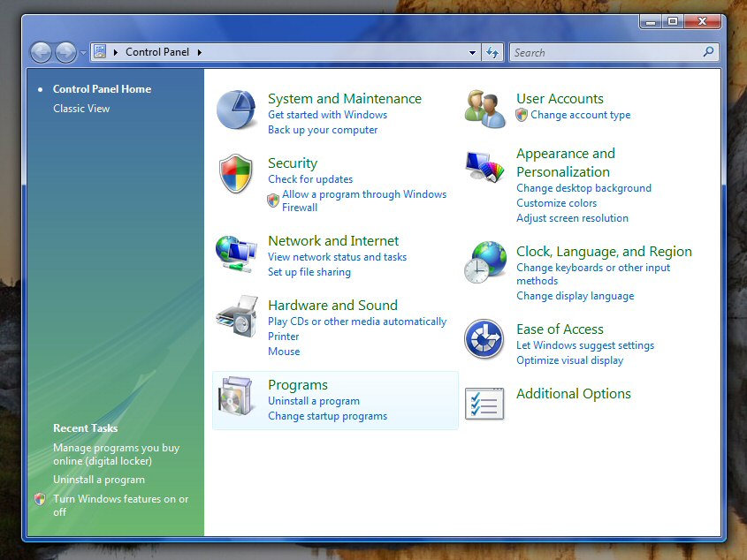Open the Programs software box icon
747x560 pixels.
pyautogui.click(x=235, y=396)
